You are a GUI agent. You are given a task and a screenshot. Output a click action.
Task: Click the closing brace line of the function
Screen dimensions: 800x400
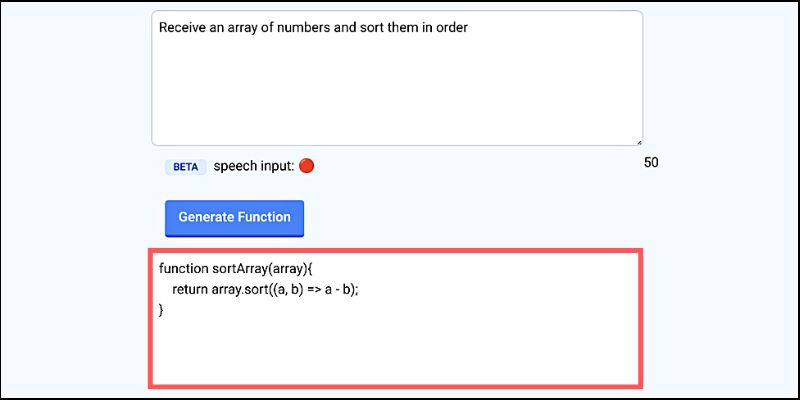(x=161, y=310)
